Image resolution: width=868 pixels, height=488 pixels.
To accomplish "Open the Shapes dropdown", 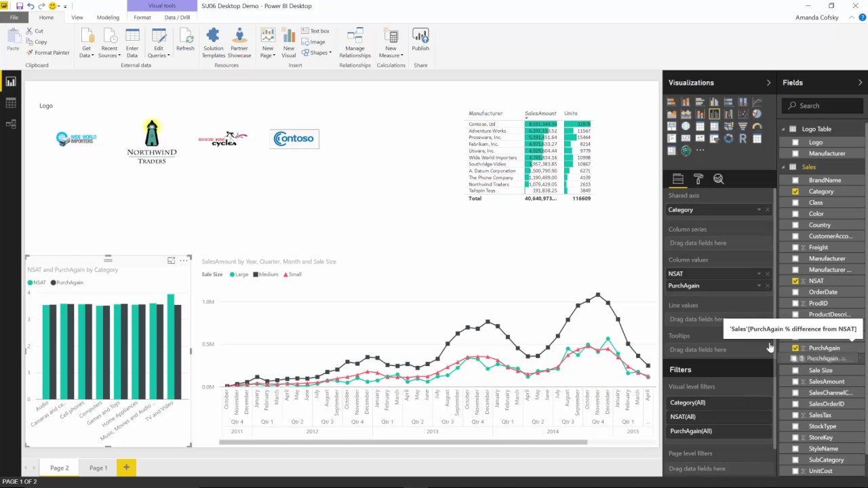I will coord(317,53).
